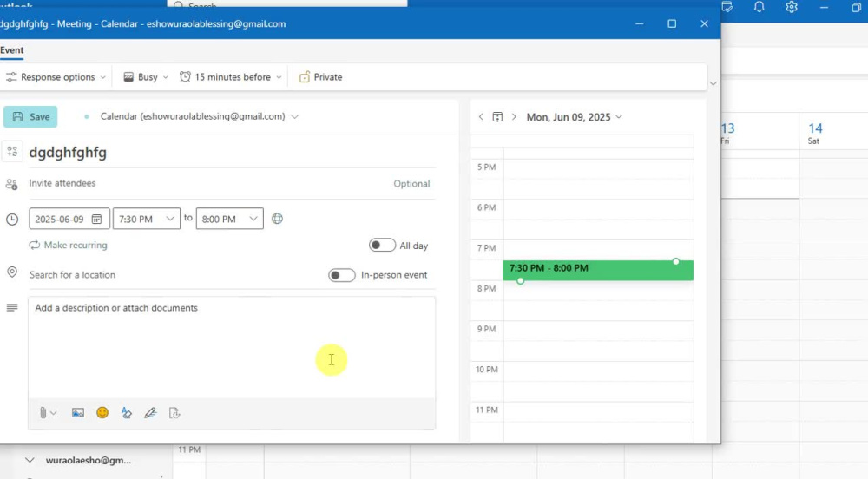Switch to the Event tab
Image resolution: width=868 pixels, height=479 pixels.
(11, 50)
